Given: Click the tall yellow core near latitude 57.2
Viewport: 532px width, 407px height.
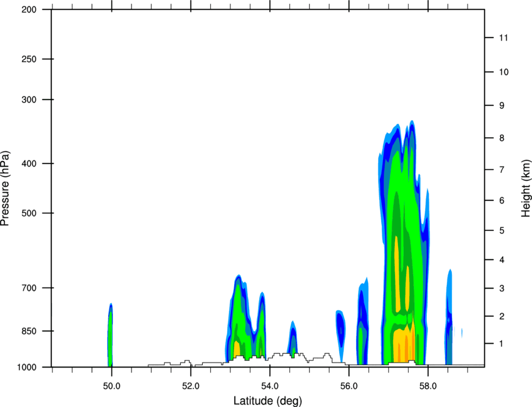Looking at the screenshot, I should click(397, 273).
